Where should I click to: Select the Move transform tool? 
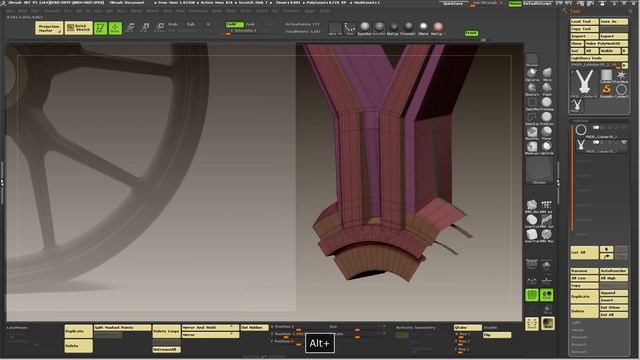click(x=130, y=27)
